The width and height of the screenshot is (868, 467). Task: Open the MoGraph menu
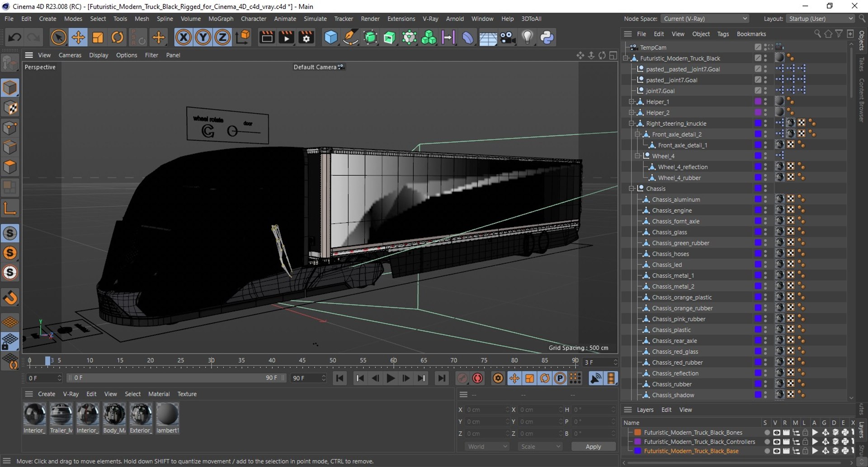tap(221, 19)
